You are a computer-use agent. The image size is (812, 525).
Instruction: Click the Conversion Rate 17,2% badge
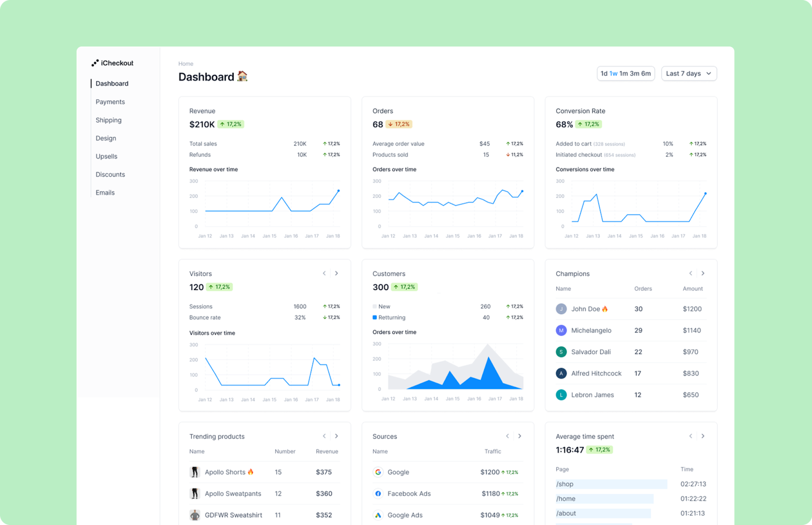point(589,124)
